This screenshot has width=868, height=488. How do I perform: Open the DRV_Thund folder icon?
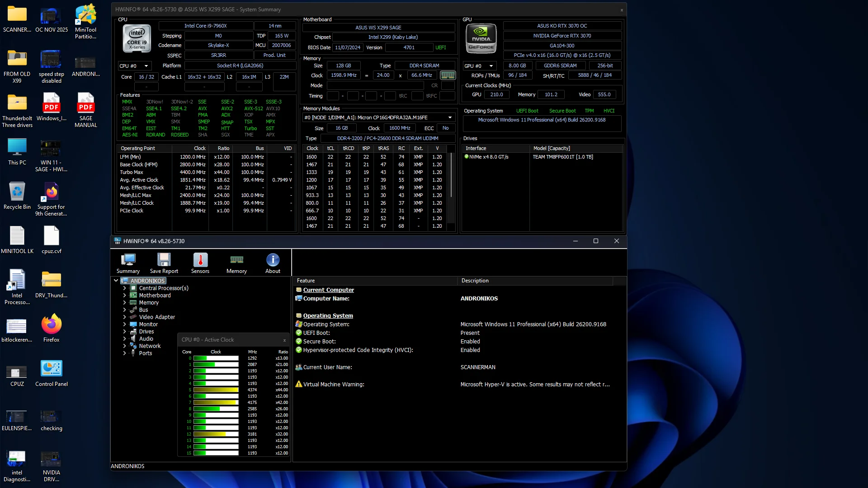52,285
